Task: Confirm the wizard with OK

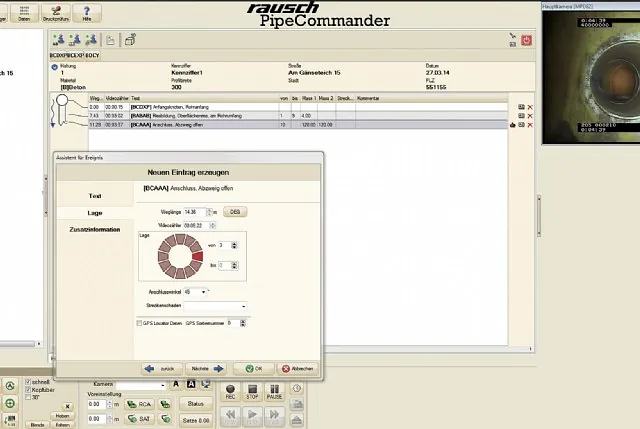Action: click(x=254, y=369)
